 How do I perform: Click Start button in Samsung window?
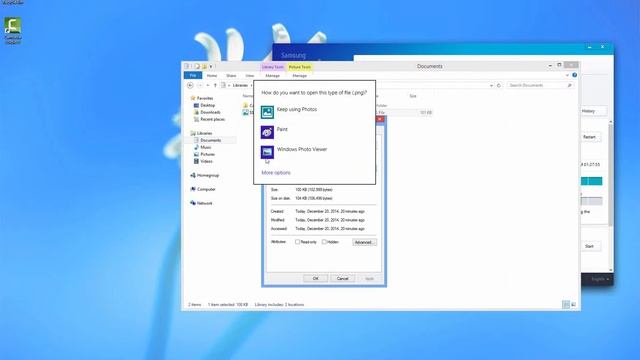[x=590, y=247]
